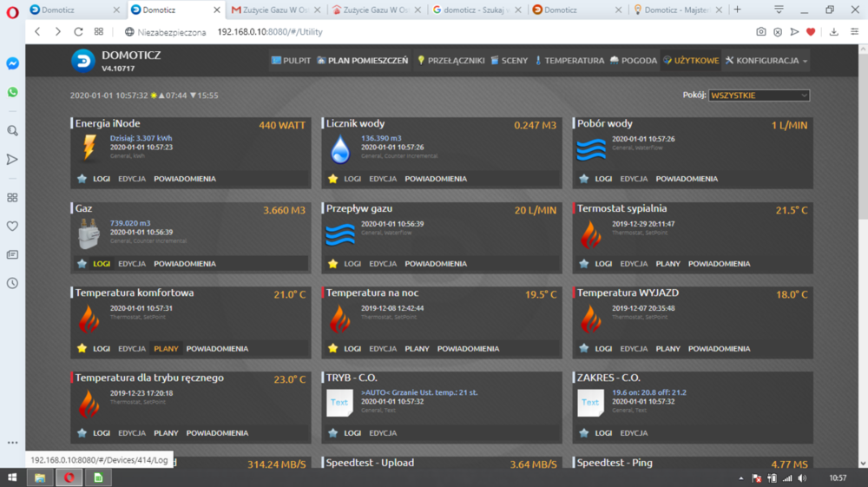Viewport: 868px width, 487px height.
Task: Go to the Przełączniki section
Action: [x=450, y=61]
